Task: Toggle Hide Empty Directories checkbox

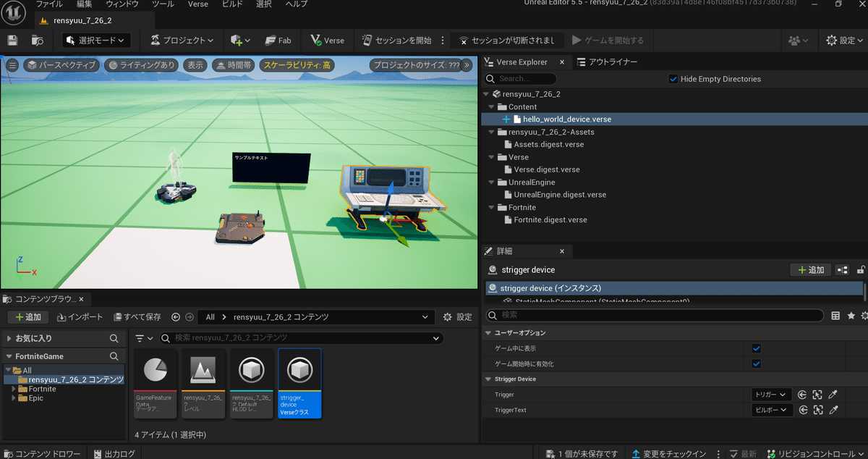Action: (x=673, y=79)
